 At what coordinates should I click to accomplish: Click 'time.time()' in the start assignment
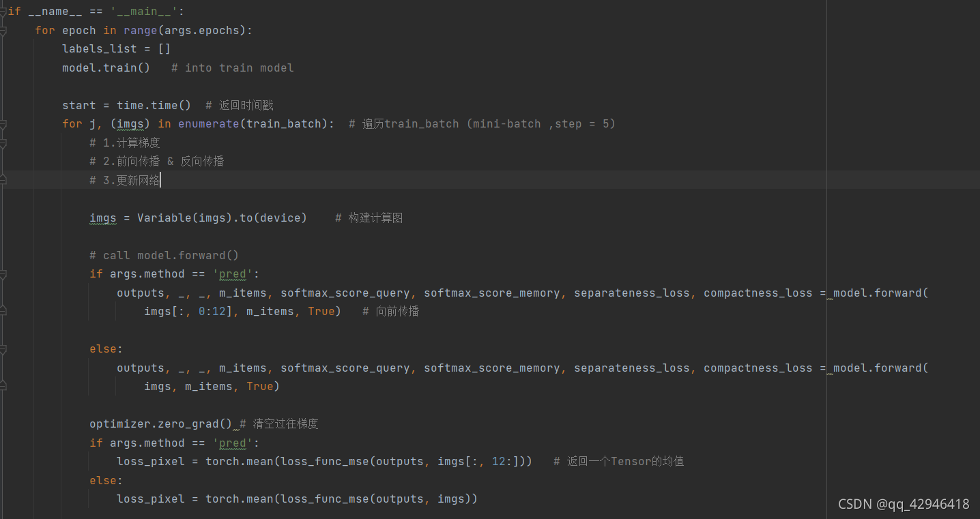(x=154, y=106)
